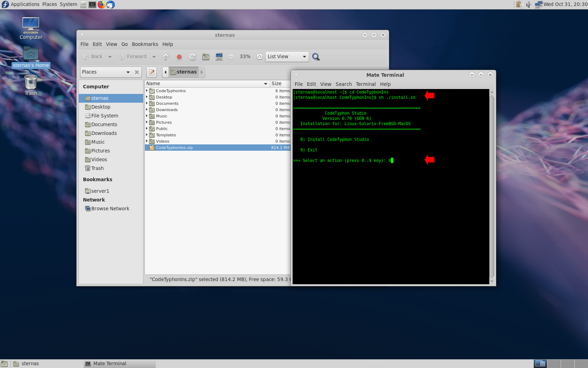Expand the Downloads folder row
588x368 pixels.
147,110
